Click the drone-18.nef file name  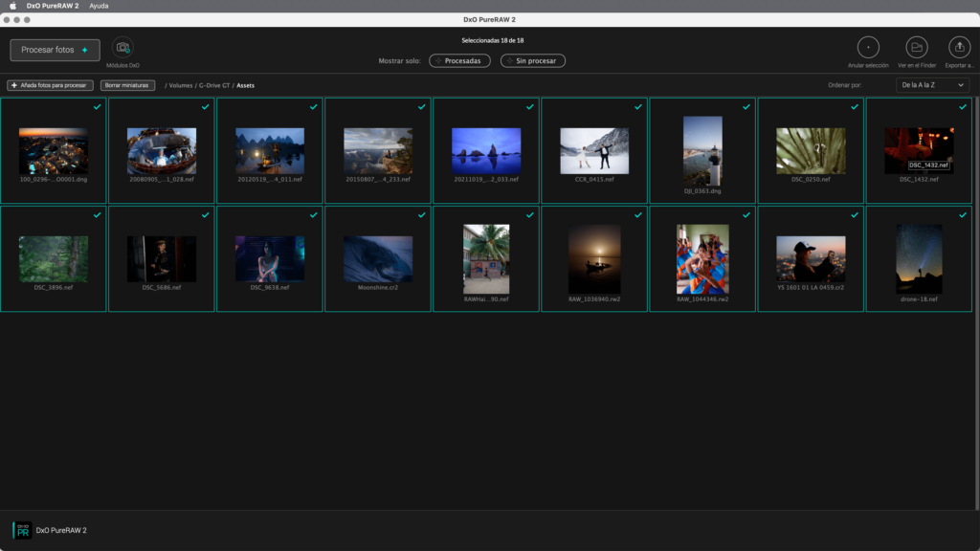point(919,299)
